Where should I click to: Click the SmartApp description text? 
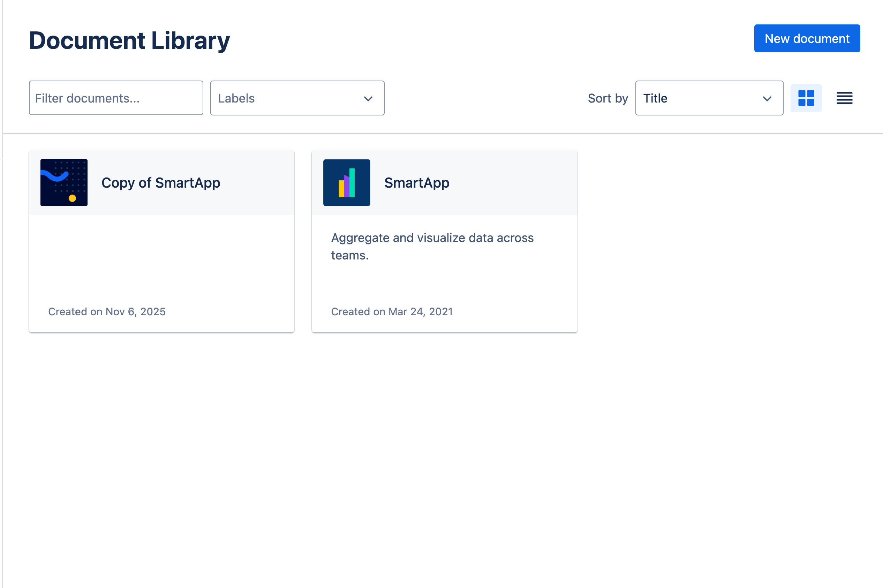(x=432, y=246)
